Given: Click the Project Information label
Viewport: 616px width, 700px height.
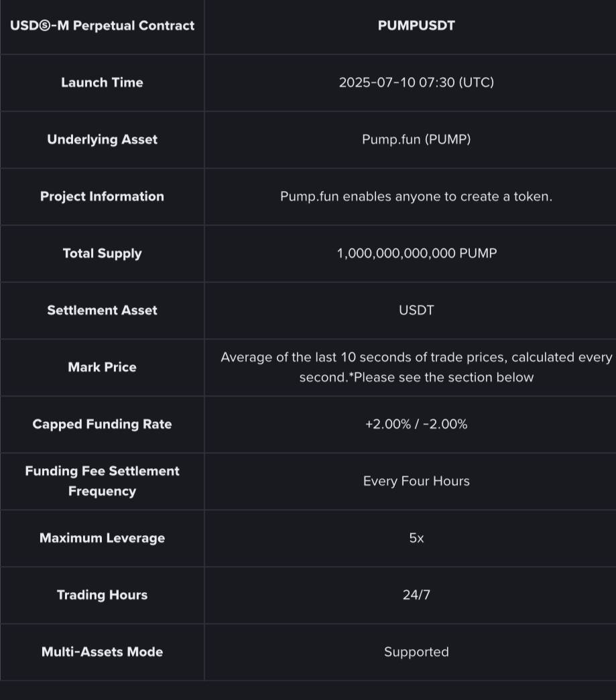Looking at the screenshot, I should pos(103,196).
